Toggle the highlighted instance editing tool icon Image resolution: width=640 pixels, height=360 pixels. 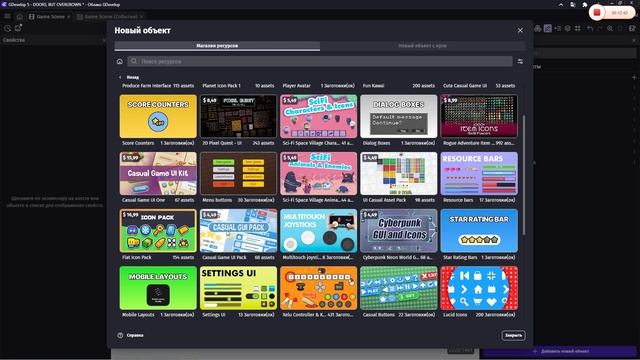coord(548,28)
